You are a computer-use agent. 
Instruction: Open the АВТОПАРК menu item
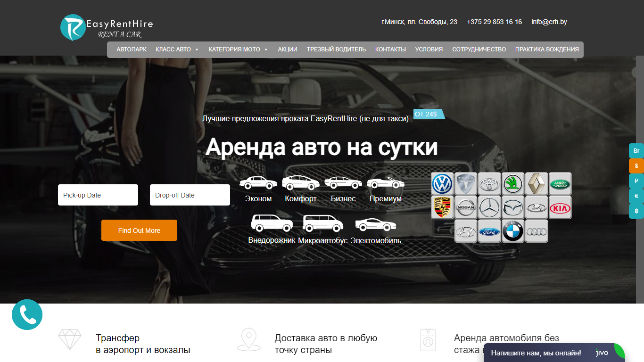pos(132,49)
